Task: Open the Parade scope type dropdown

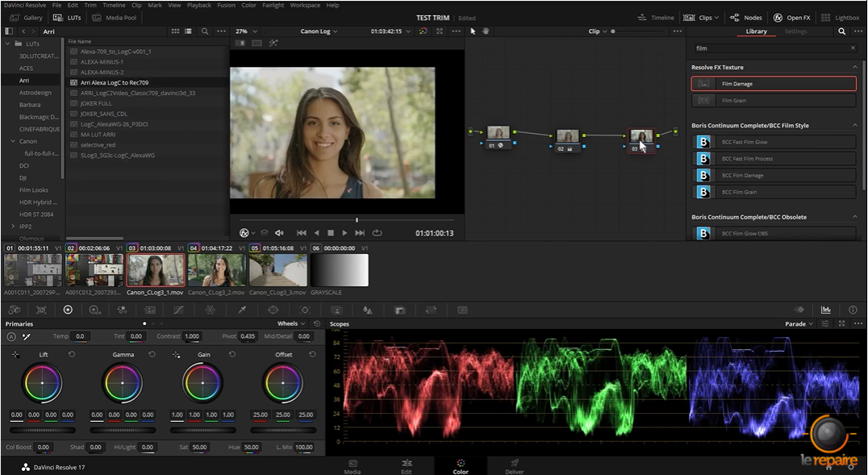Action: coord(799,323)
